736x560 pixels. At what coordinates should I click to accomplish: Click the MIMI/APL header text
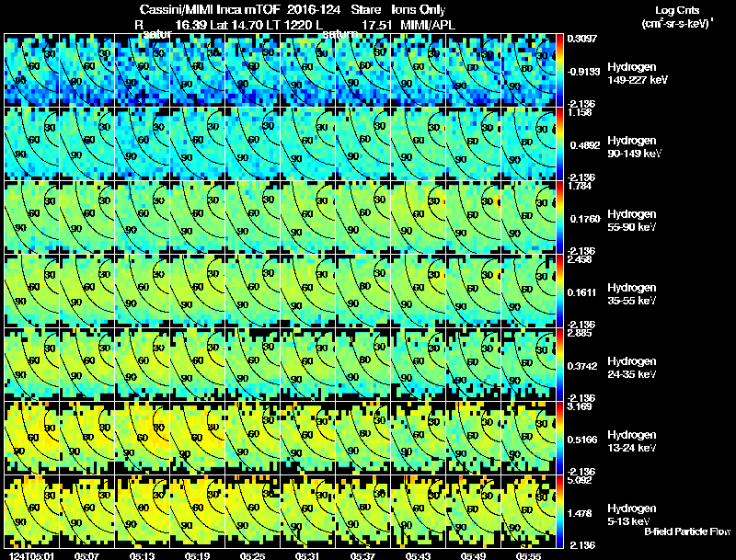[428, 25]
